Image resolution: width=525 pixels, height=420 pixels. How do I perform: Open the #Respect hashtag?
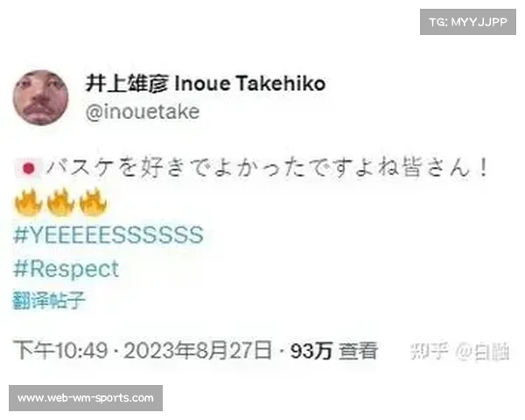[66, 269]
